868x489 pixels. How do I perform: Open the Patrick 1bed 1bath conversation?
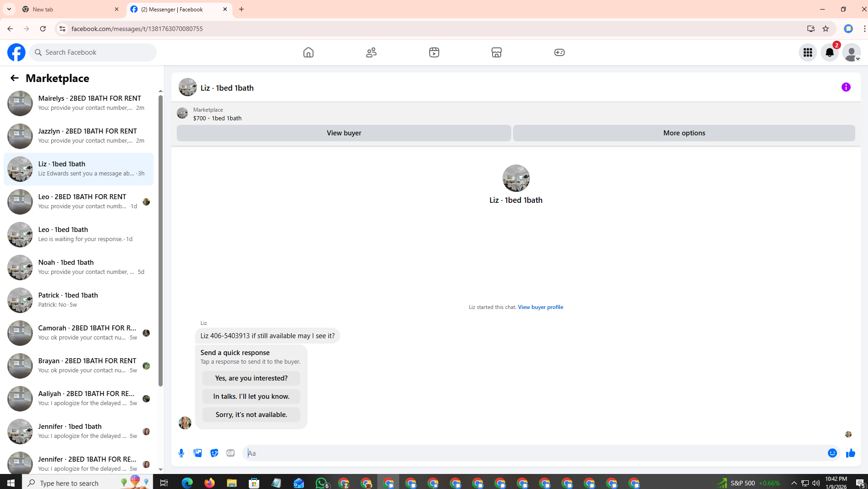click(x=78, y=300)
